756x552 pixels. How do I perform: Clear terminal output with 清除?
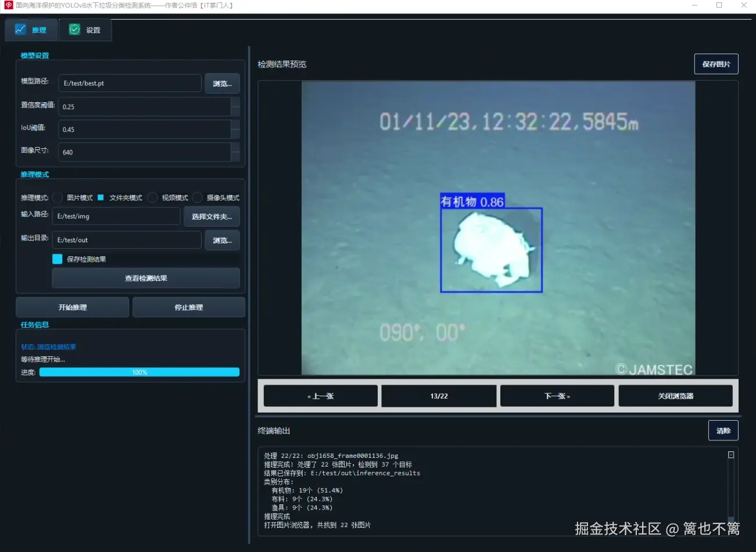pos(723,431)
